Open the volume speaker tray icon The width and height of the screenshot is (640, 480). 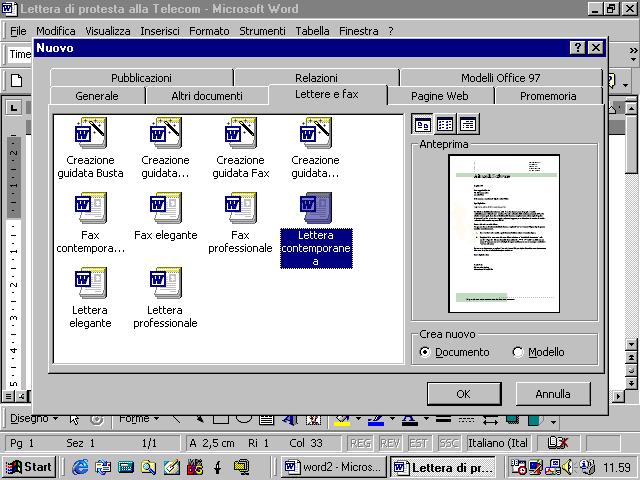568,467
